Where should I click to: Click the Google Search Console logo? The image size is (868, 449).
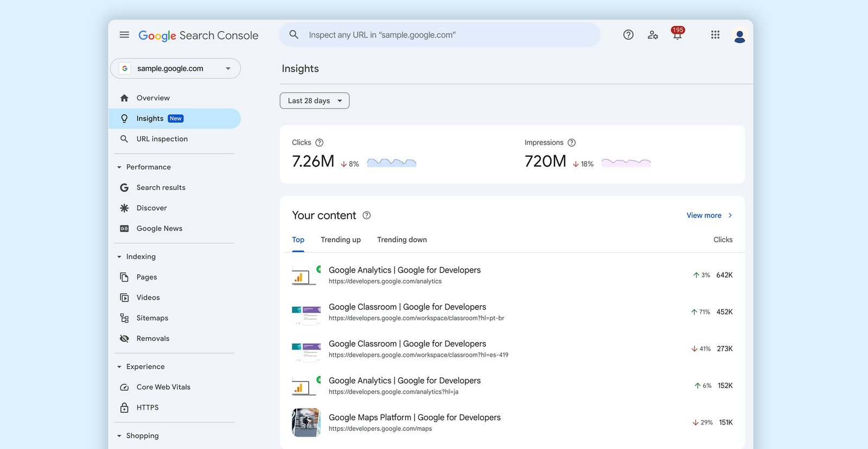[x=198, y=35]
